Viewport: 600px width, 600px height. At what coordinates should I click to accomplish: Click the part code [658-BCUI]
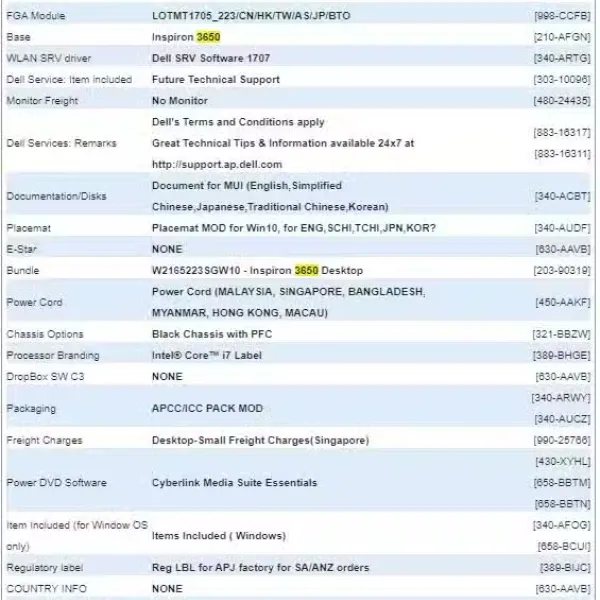564,546
